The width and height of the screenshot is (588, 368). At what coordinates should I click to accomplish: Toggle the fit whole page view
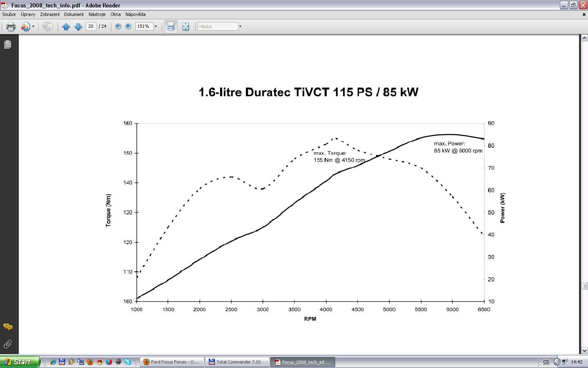pyautogui.click(x=185, y=27)
